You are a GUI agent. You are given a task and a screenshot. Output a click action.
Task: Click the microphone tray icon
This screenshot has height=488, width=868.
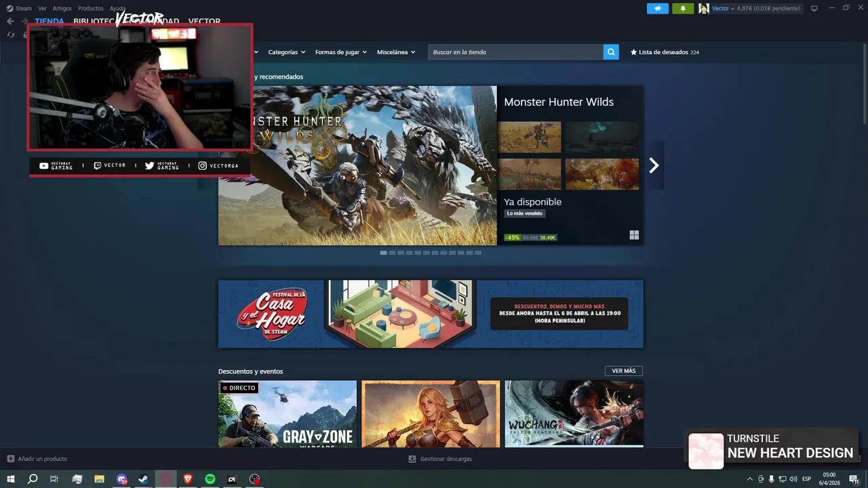point(771,479)
